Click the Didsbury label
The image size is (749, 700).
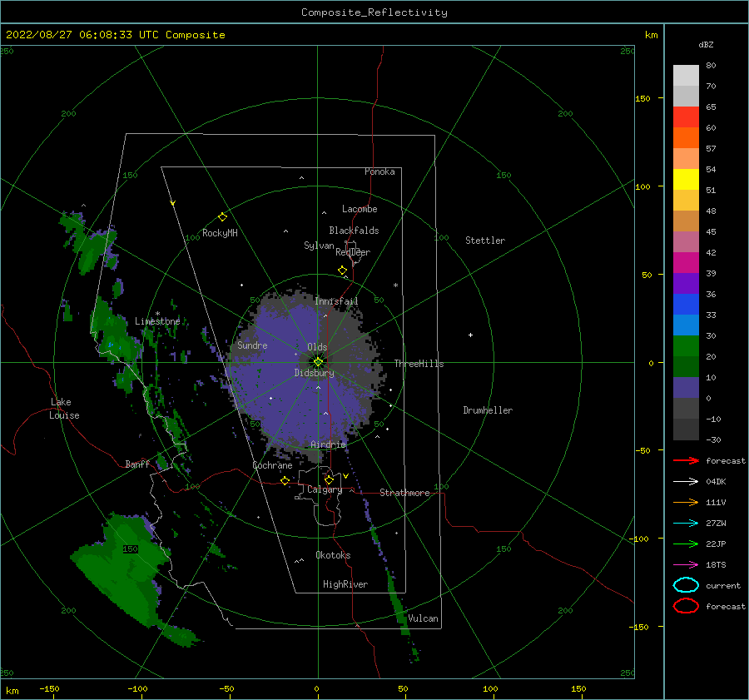(x=314, y=373)
